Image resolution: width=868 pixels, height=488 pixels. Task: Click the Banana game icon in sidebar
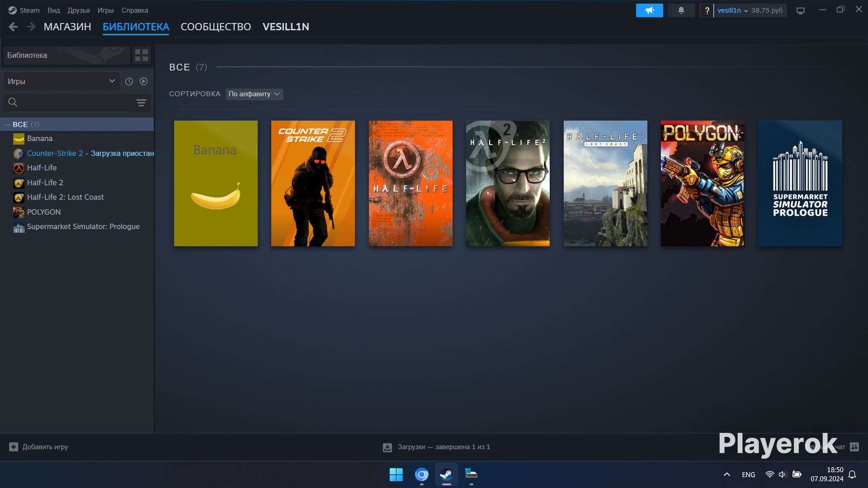pyautogui.click(x=19, y=139)
